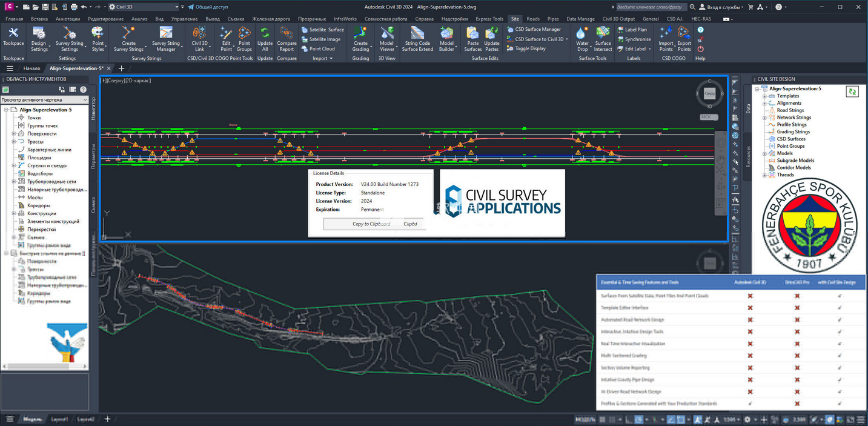The width and height of the screenshot is (868, 426).
Task: Open Compare Report tool
Action: tap(287, 38)
